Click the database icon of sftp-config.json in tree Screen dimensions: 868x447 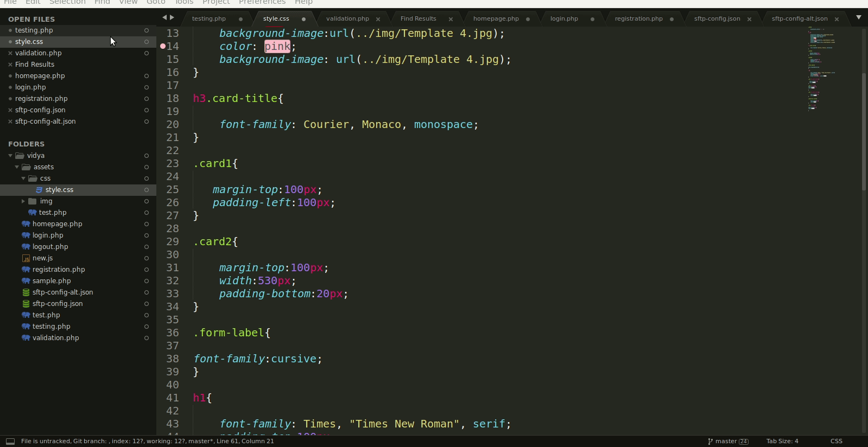click(x=26, y=304)
